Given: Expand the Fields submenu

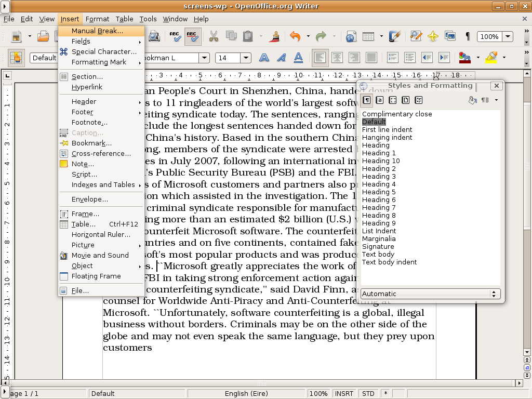Looking at the screenshot, I should 101,42.
